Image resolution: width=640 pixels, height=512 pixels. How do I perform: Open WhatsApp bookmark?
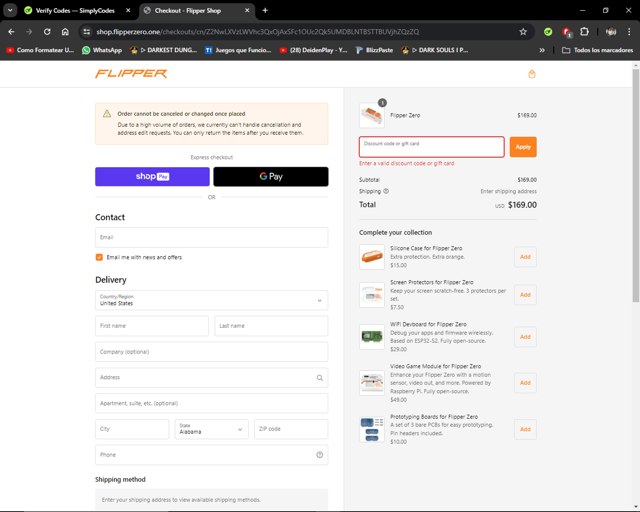(102, 50)
